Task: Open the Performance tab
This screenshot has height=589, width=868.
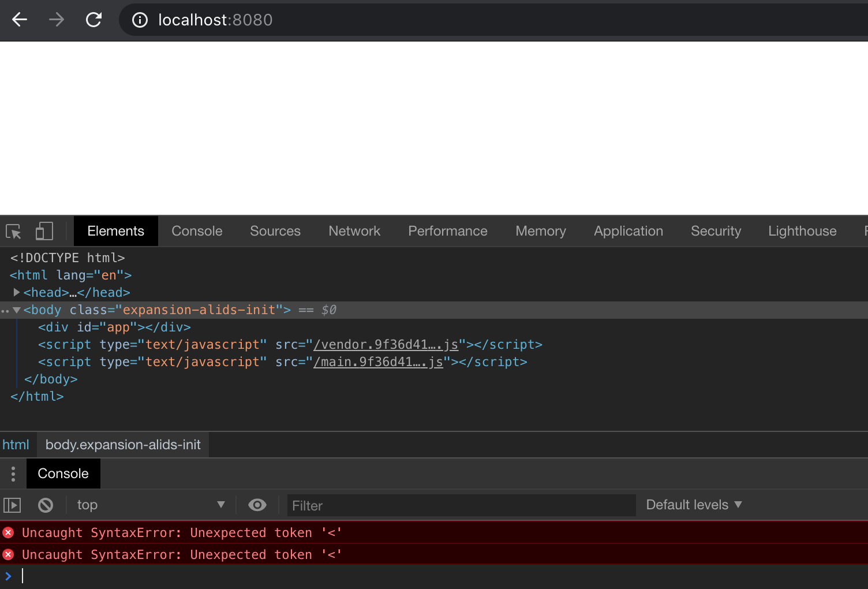Action: [x=448, y=231]
